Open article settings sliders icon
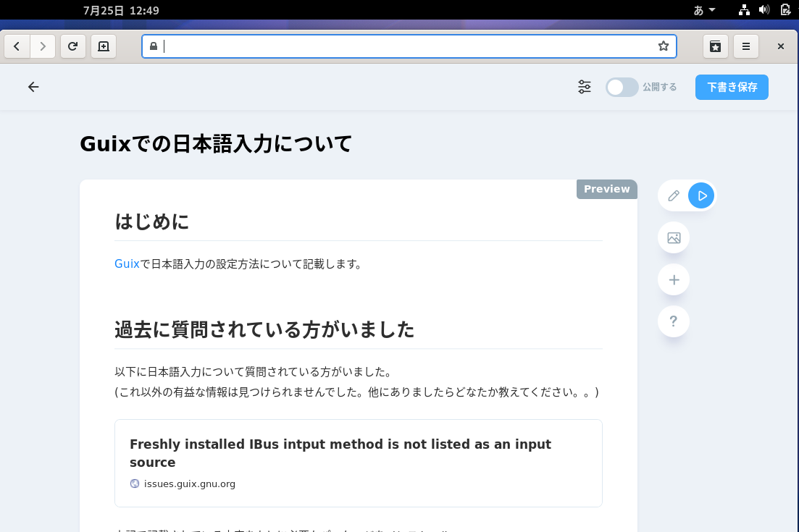The width and height of the screenshot is (799, 532). point(585,87)
